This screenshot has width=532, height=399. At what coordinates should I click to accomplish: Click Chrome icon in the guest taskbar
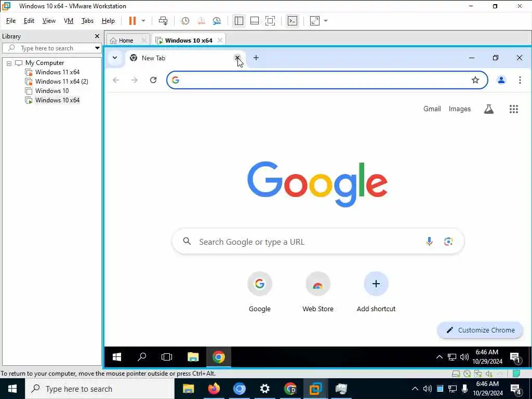pos(219,357)
